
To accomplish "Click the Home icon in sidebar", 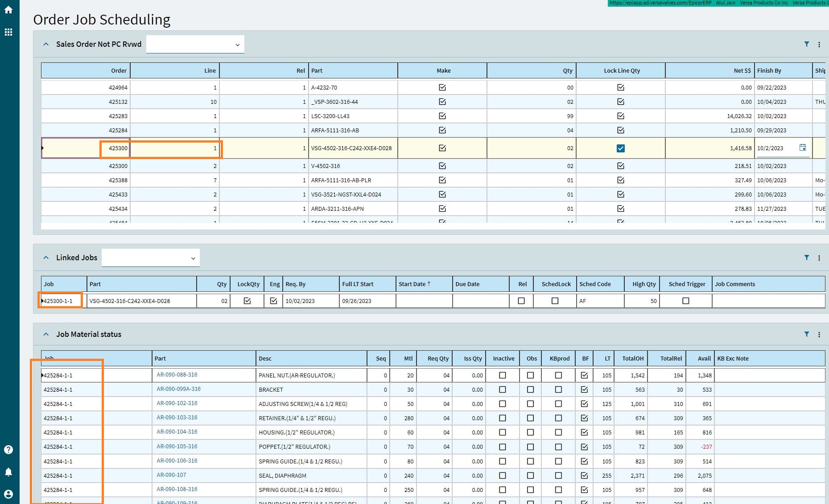I will click(8, 10).
